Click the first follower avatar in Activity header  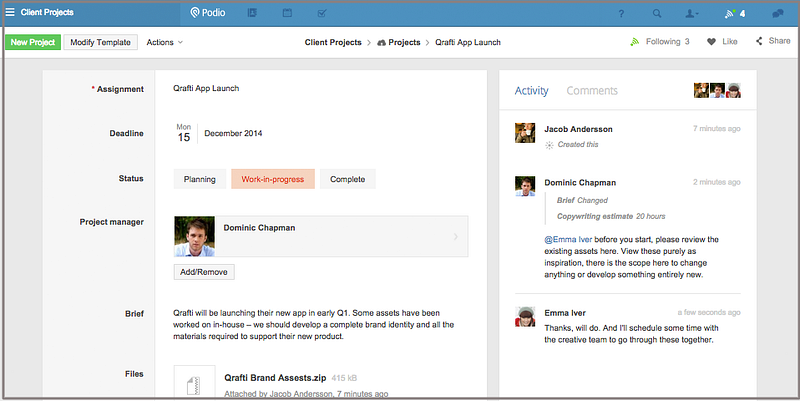click(x=701, y=90)
